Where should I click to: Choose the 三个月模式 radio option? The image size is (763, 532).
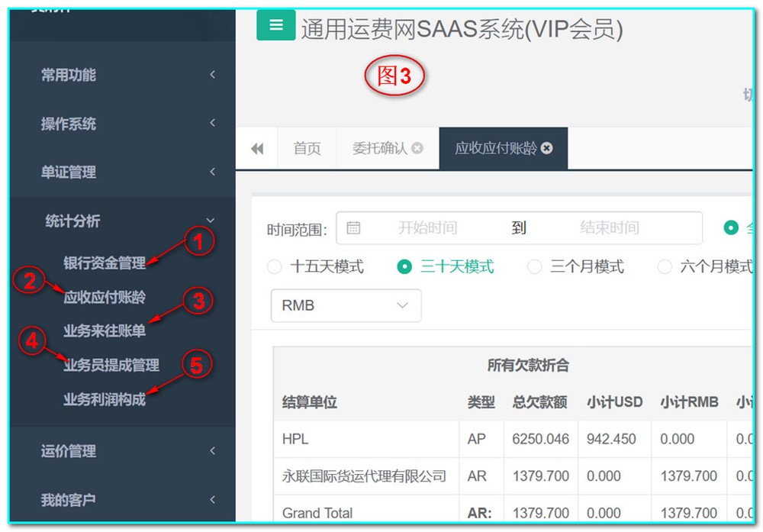coord(535,267)
